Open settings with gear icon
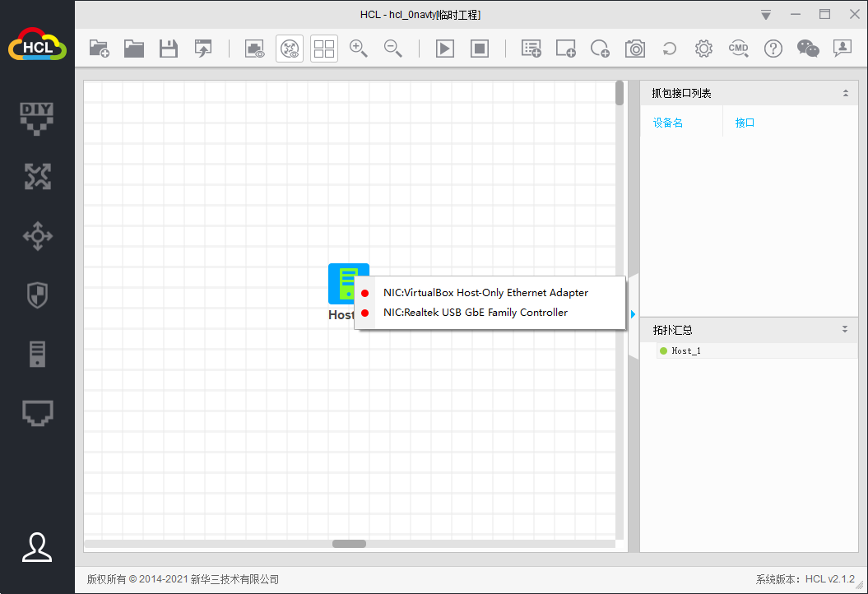The height and width of the screenshot is (594, 868). pyautogui.click(x=703, y=49)
